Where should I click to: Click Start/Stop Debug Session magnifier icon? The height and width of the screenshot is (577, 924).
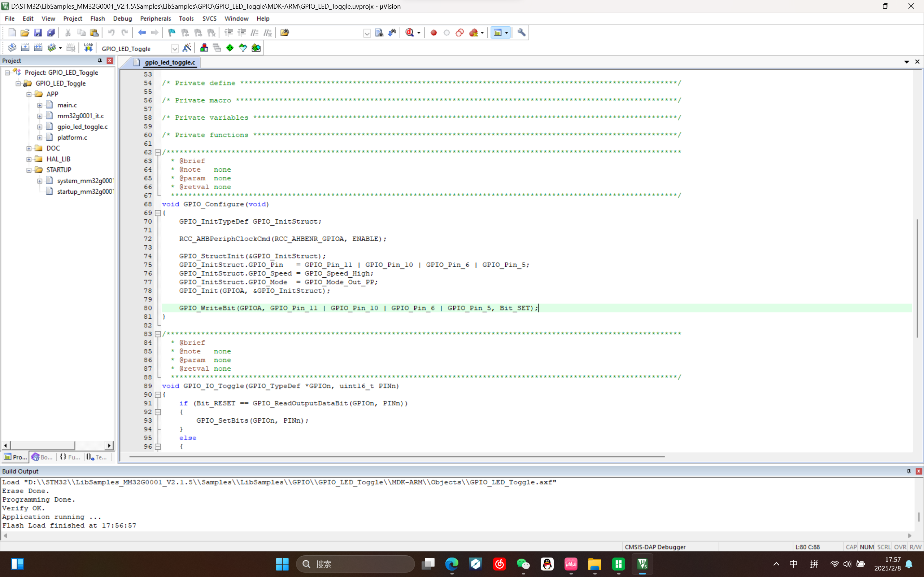[x=410, y=33]
